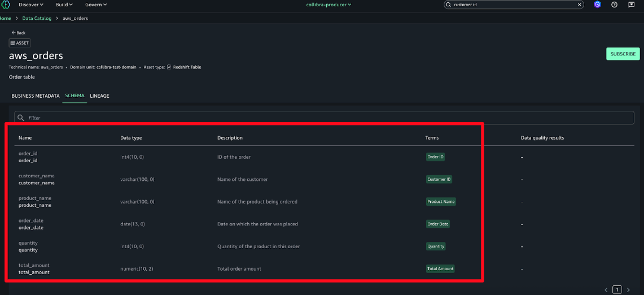Go to Home breadcrumb
The image size is (644, 295).
pos(5,19)
